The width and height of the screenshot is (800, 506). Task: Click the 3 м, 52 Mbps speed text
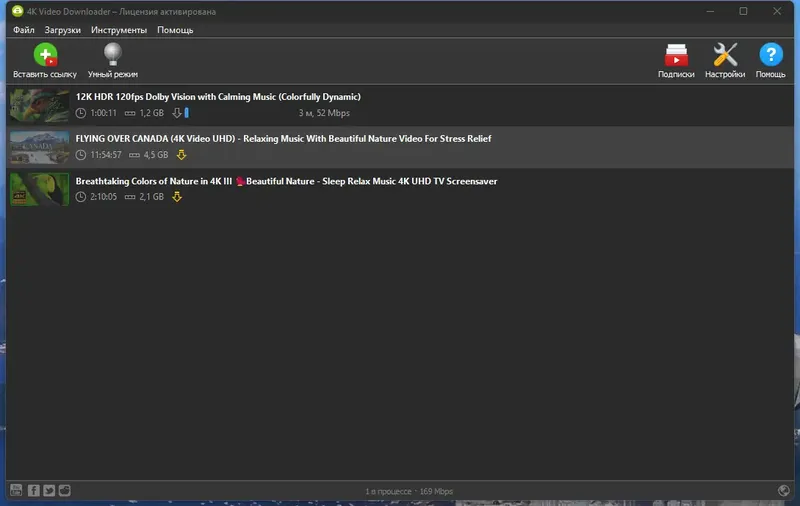(x=324, y=113)
